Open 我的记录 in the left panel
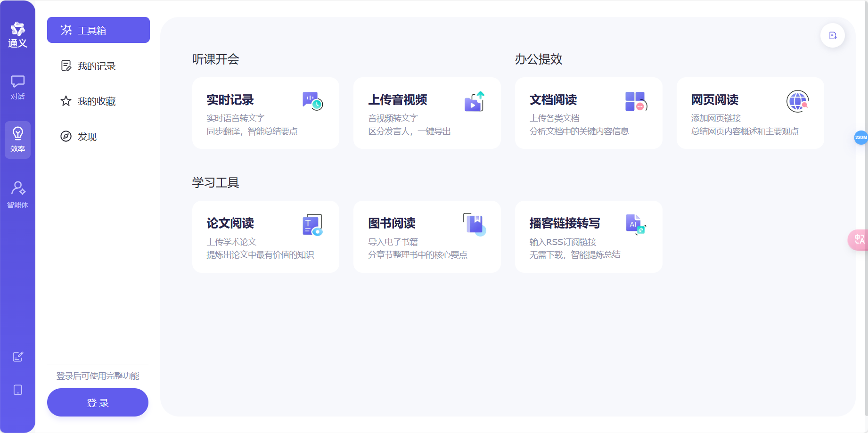This screenshot has width=868, height=433. (x=97, y=65)
